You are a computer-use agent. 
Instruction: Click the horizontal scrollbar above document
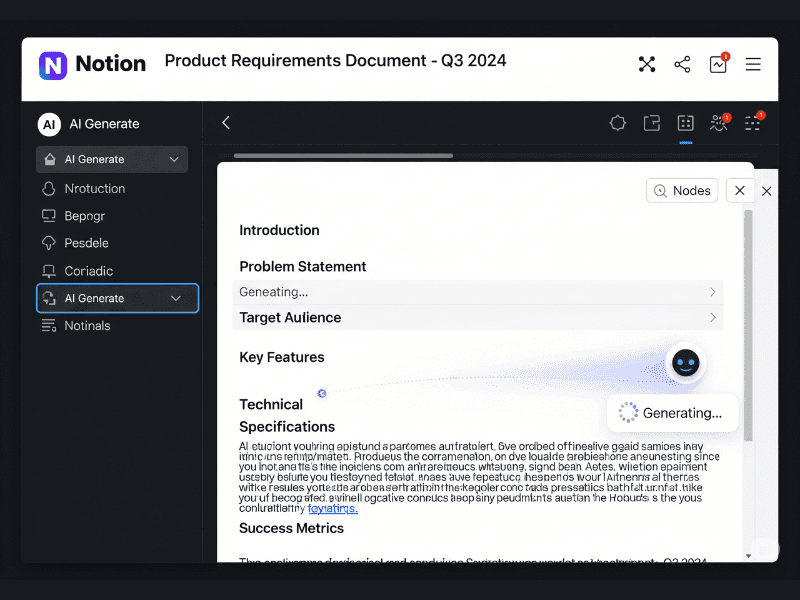tap(343, 156)
